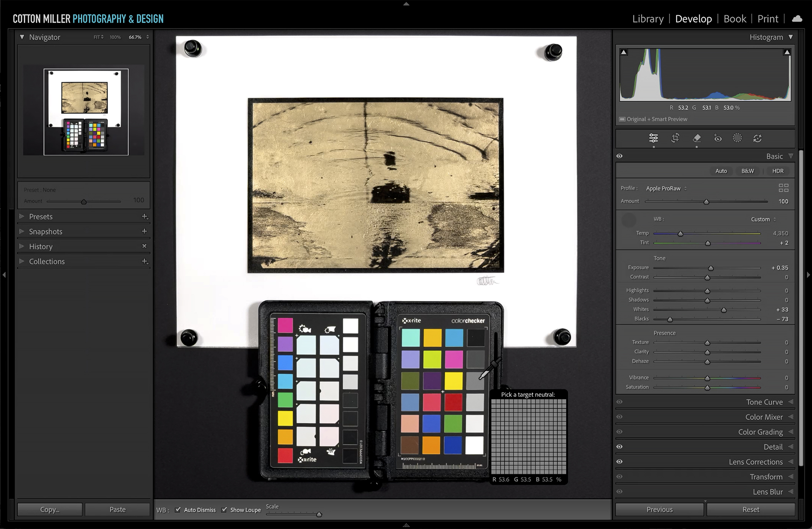Open the profile browser grid icon

pos(783,188)
